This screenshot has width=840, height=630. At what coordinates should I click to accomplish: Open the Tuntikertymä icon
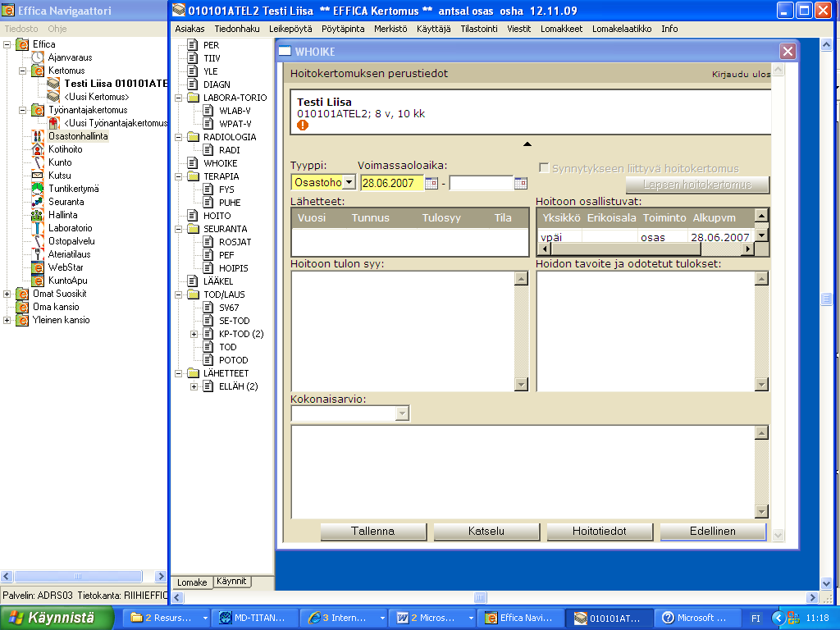[x=38, y=189]
